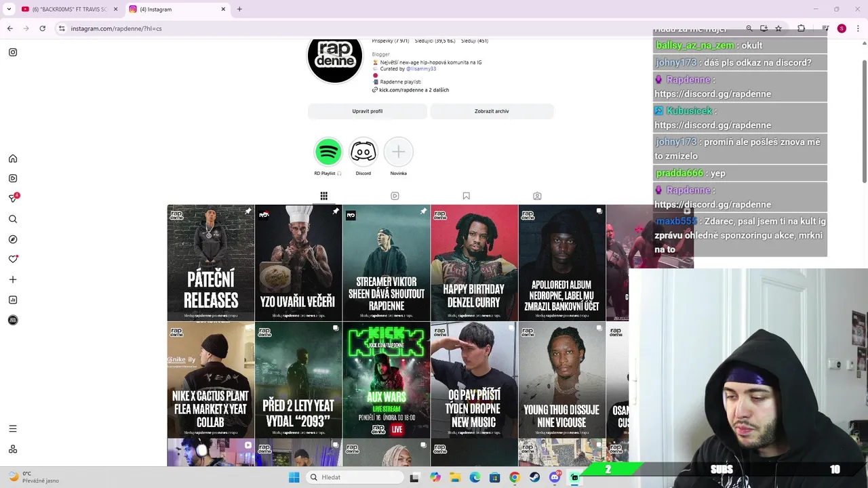Open the Yzo uvařil večeři post

coord(298,263)
